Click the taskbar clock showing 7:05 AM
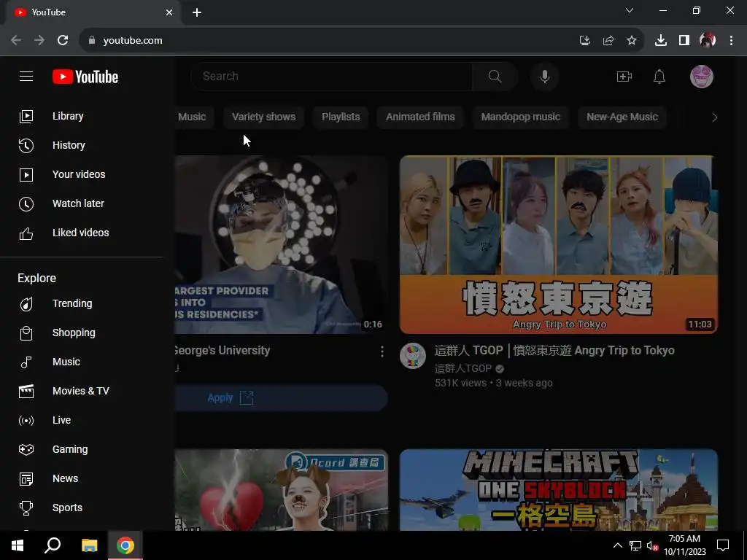747x560 pixels. (684, 545)
